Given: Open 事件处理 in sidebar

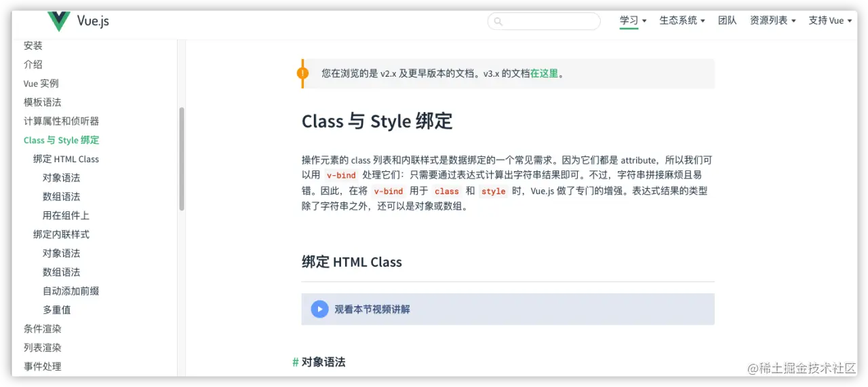Looking at the screenshot, I should (43, 367).
